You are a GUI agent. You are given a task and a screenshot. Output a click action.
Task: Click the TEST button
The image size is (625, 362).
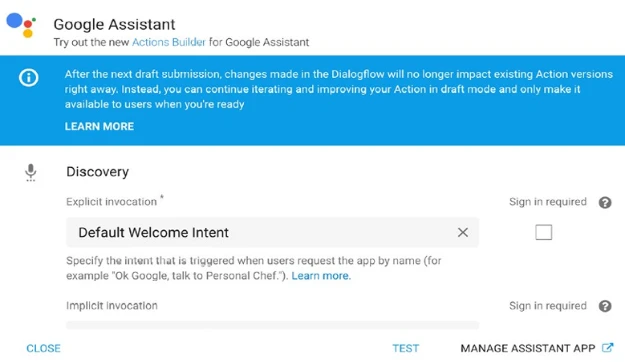pos(405,348)
